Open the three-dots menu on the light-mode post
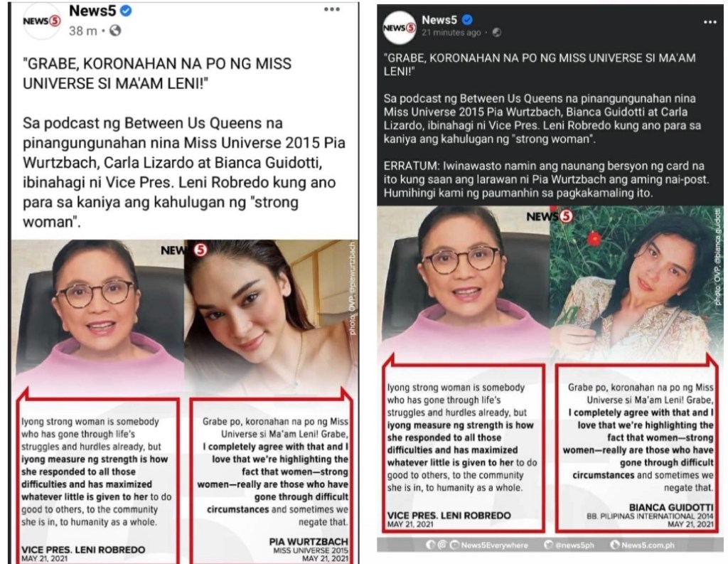Screen dimensions: 728x564 click(x=331, y=9)
